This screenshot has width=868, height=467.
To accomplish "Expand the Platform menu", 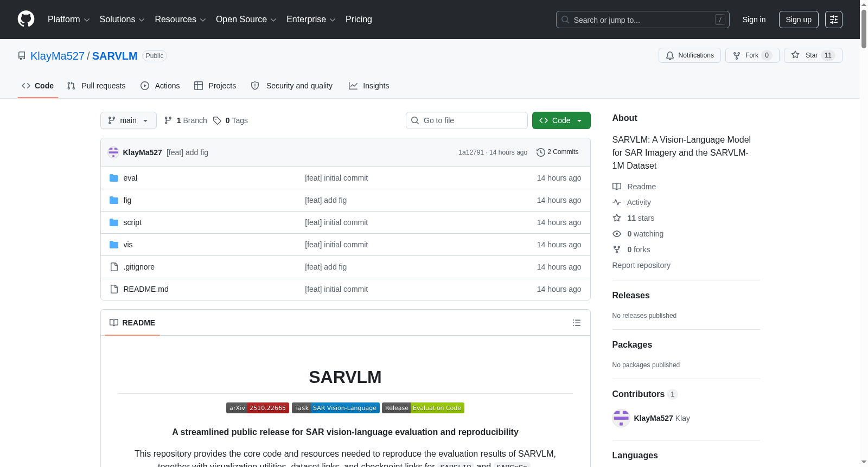I will [x=68, y=20].
